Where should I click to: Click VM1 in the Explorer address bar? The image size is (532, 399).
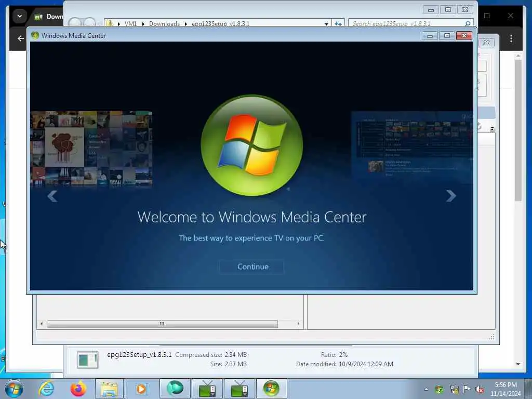(x=130, y=23)
